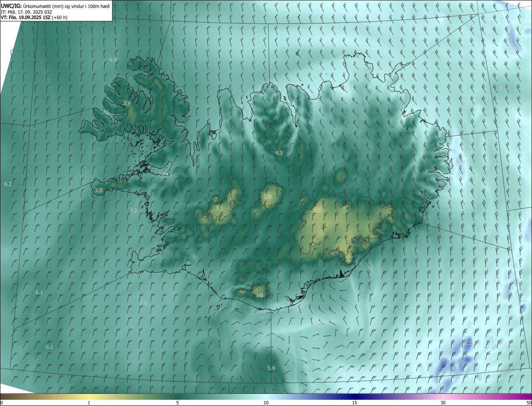Click the 4.3 value in north Iceland
This screenshot has width=532, height=406.
(x=279, y=153)
